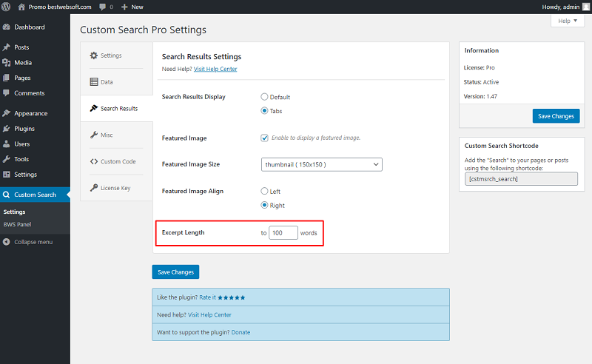This screenshot has width=592, height=364.
Task: Switch to the Custom Code tab
Action: tap(117, 161)
